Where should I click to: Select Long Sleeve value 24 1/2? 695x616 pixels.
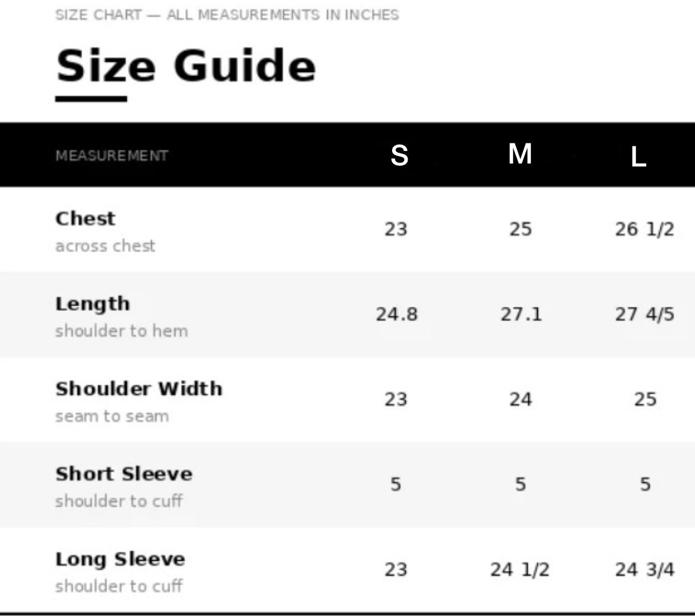tap(520, 570)
